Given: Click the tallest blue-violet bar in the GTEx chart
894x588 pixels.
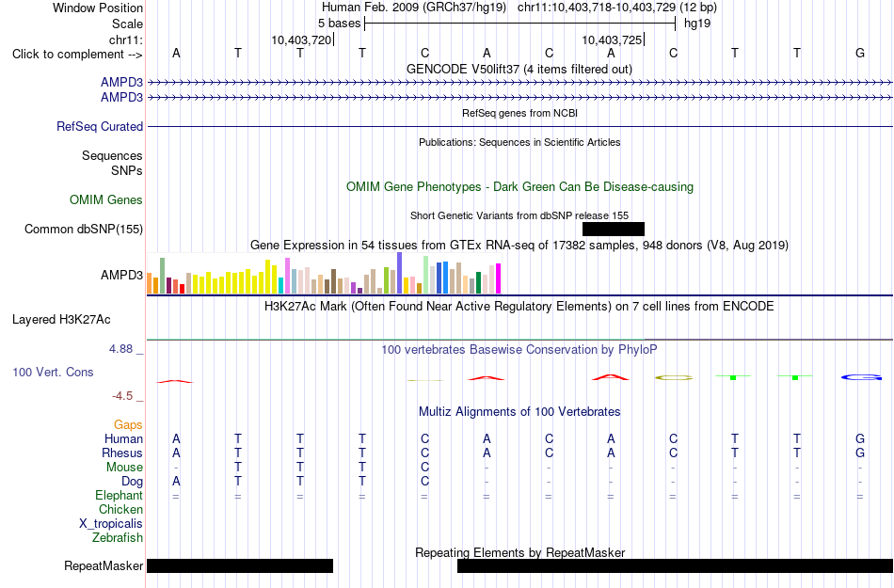Looking at the screenshot, I should (400, 273).
